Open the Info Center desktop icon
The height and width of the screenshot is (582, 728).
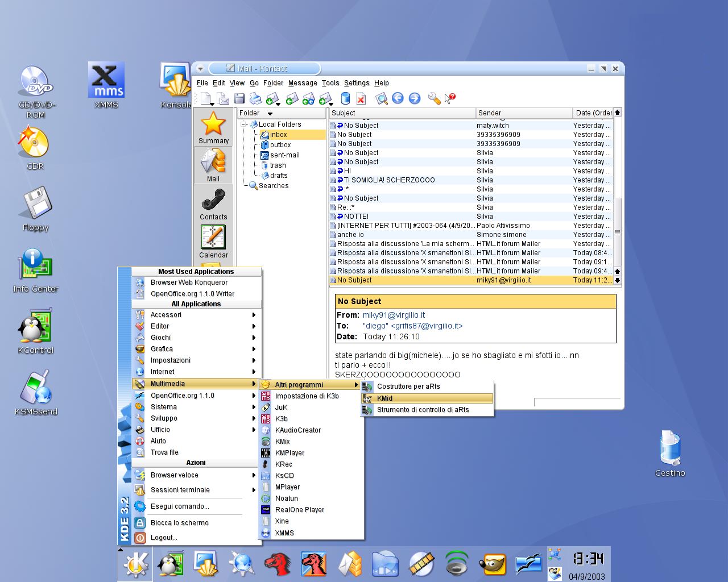click(36, 271)
